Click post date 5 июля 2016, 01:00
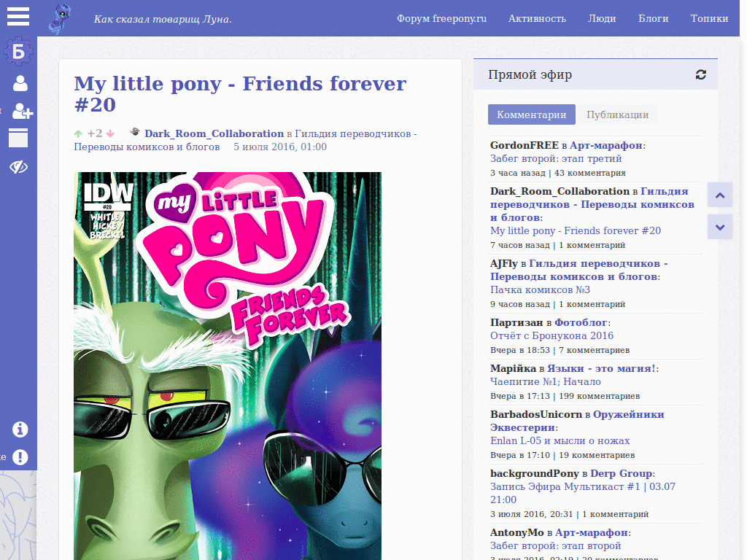 click(x=280, y=147)
